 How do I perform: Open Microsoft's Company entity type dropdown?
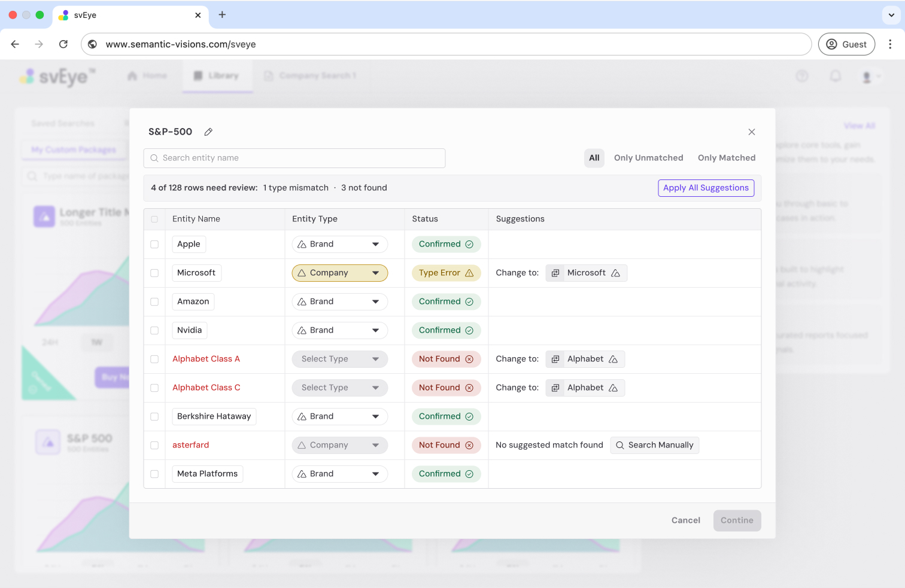point(340,273)
